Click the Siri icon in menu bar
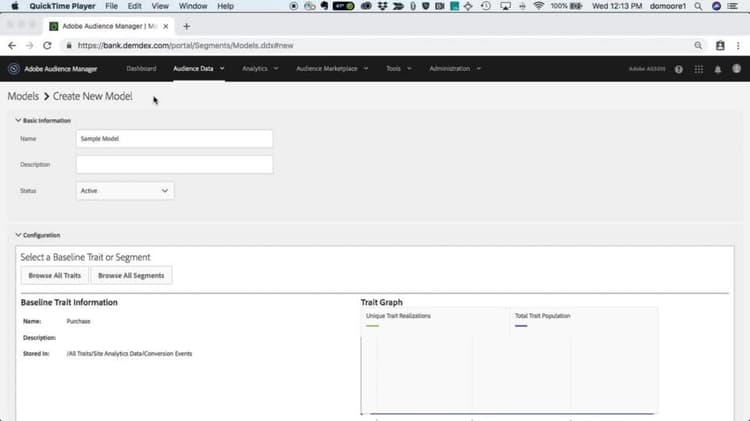This screenshot has width=750, height=421. [716, 6]
